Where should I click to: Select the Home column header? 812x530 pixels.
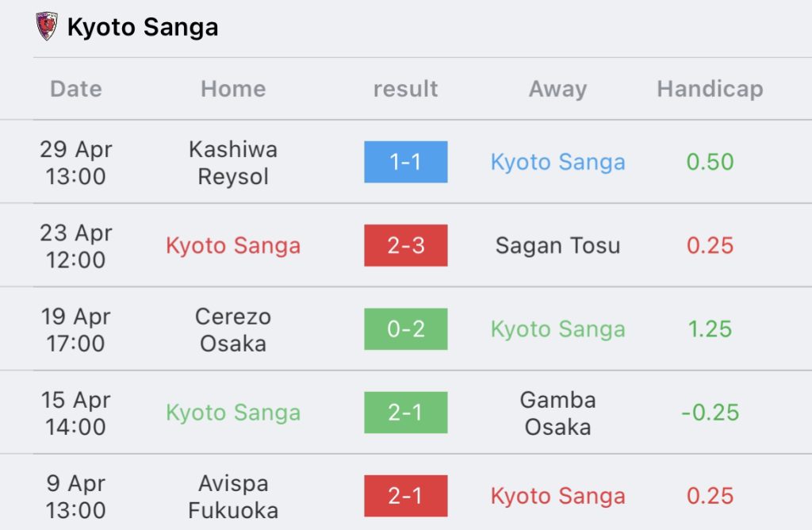(x=233, y=89)
